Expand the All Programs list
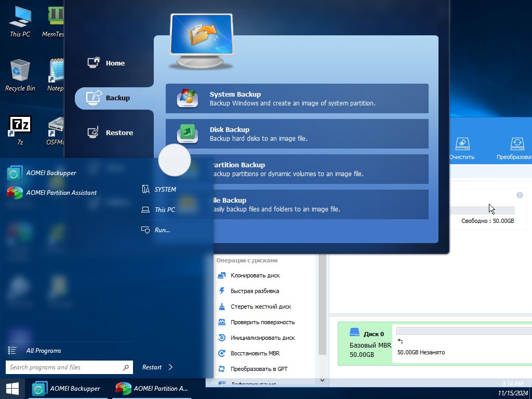Image resolution: width=532 pixels, height=399 pixels. 44,351
